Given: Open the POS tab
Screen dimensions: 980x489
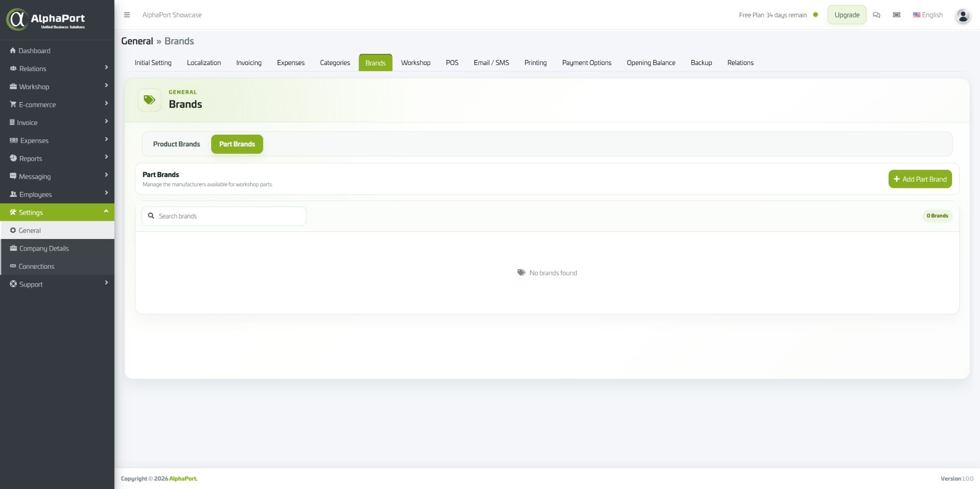Looking at the screenshot, I should pos(452,63).
